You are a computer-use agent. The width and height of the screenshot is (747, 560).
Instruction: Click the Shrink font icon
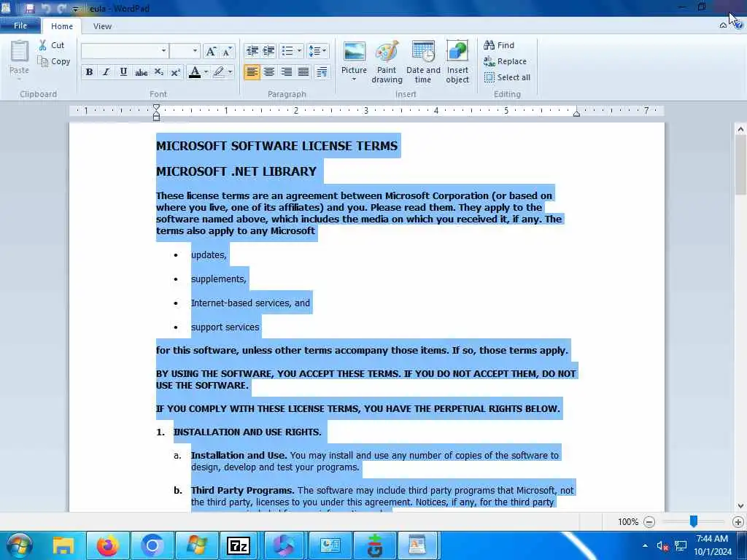[227, 51]
